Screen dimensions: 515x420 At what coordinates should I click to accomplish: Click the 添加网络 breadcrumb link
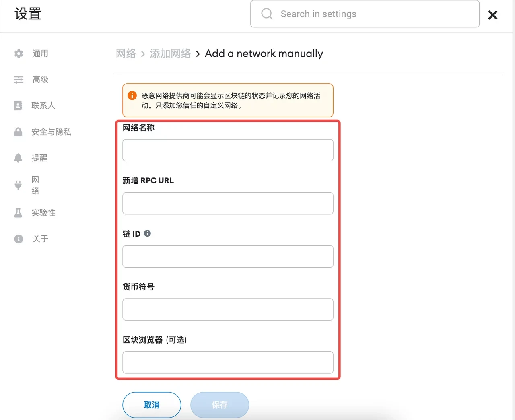point(170,54)
